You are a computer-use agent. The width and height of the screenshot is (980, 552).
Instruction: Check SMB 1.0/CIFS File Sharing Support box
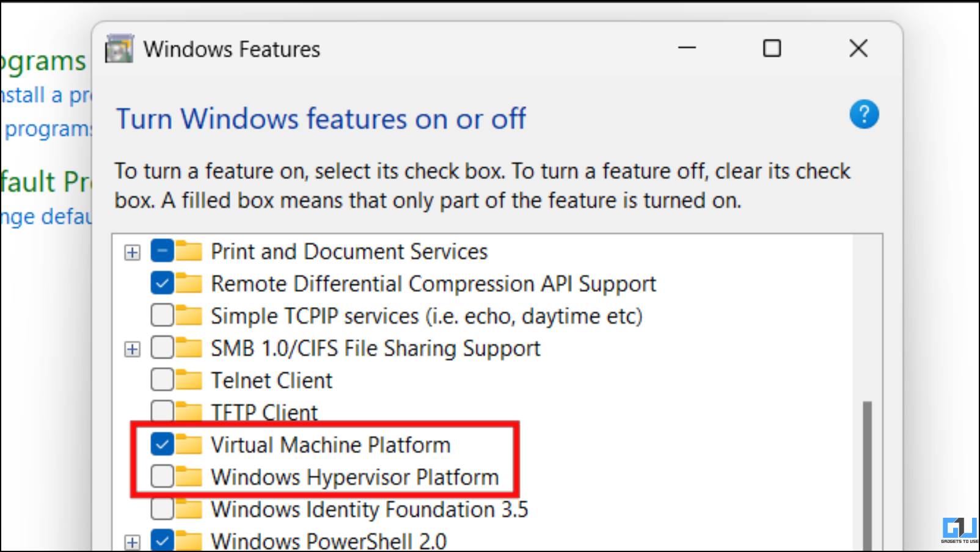(x=163, y=348)
